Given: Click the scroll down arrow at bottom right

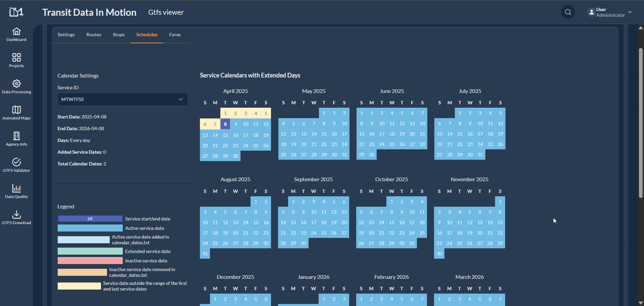Looking at the screenshot, I should click(x=641, y=303).
